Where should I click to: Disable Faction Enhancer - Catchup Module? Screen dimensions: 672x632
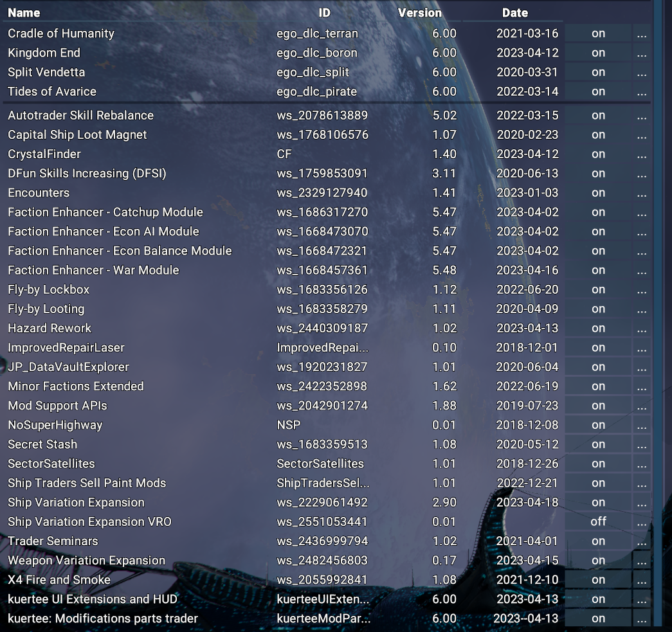598,212
